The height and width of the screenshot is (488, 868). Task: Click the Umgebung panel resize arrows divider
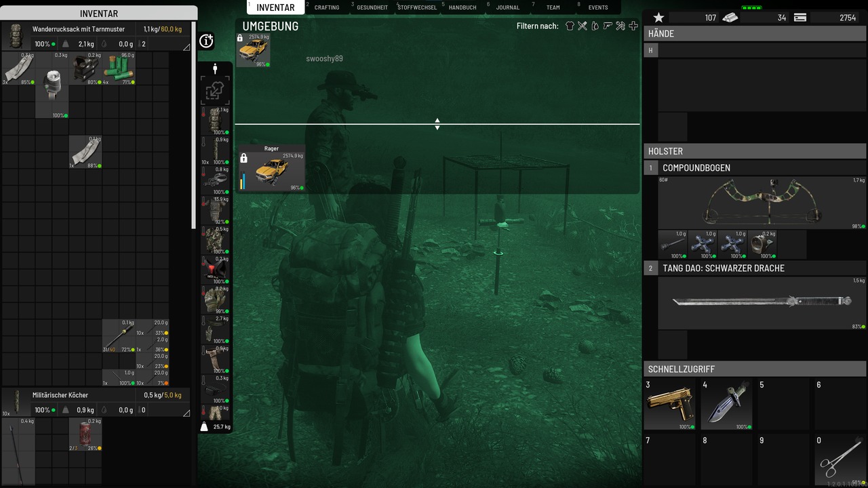[437, 124]
